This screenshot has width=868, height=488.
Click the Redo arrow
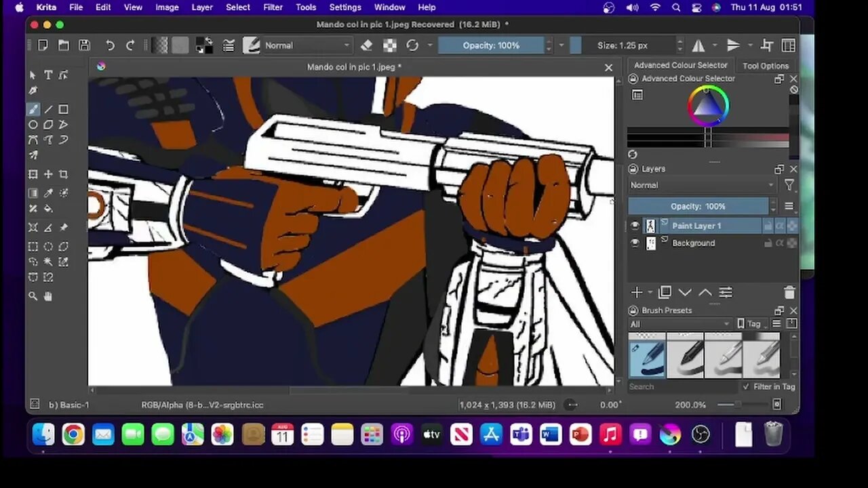coord(130,45)
